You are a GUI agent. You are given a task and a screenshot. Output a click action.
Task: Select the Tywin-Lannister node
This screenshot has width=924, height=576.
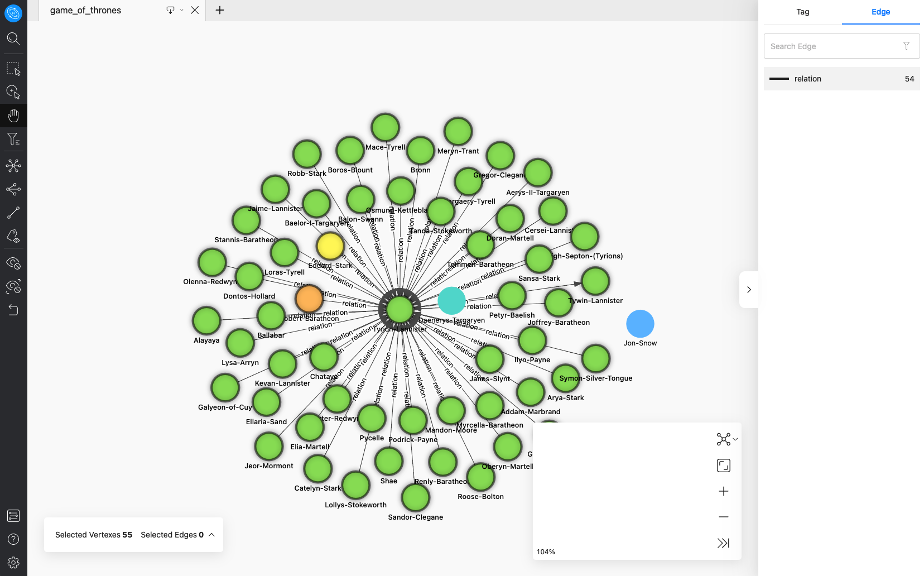595,281
